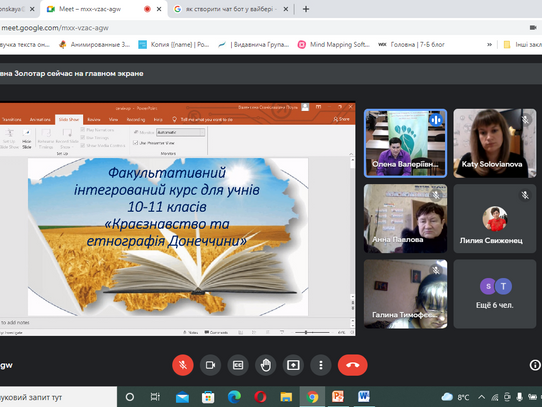Open the 8°C weather widget

tap(455, 397)
